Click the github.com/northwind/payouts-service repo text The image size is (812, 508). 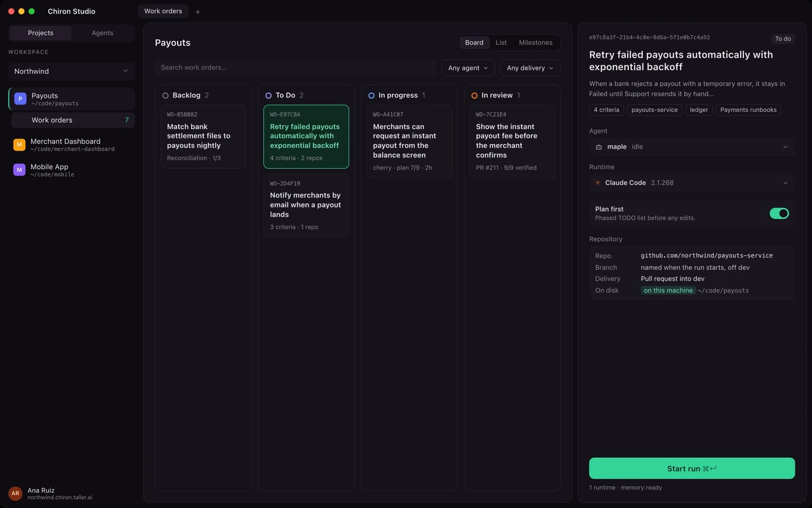pos(706,256)
